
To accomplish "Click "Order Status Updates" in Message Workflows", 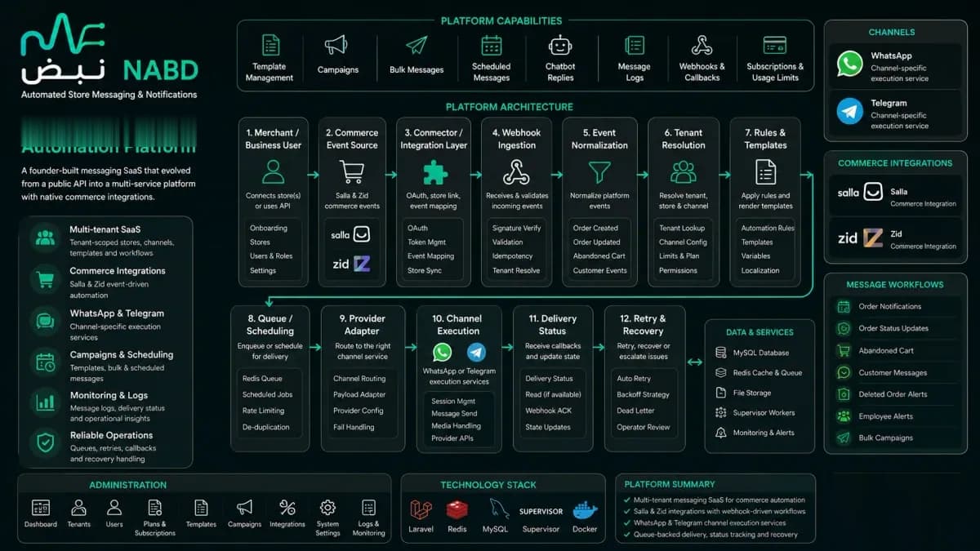I will pos(893,328).
